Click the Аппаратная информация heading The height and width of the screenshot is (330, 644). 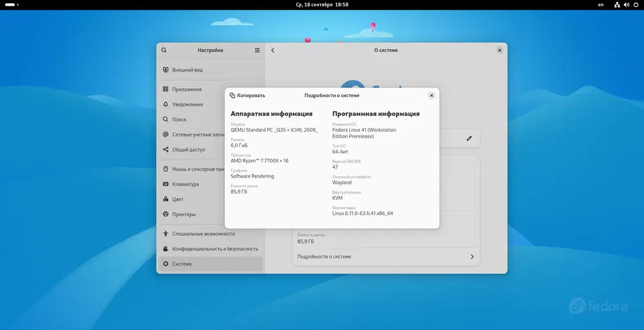(x=272, y=114)
